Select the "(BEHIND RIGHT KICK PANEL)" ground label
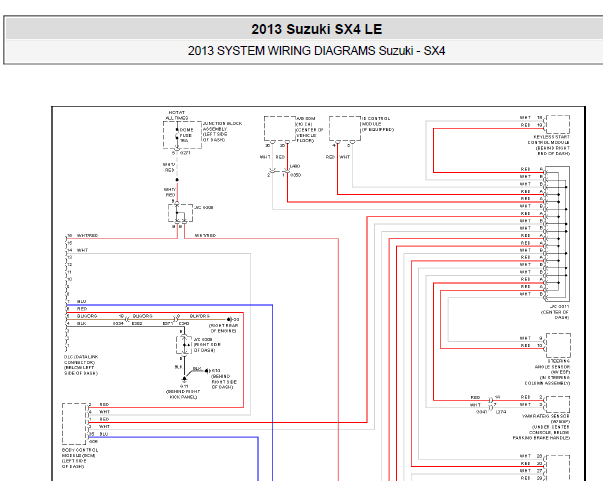The image size is (603, 481). [183, 394]
